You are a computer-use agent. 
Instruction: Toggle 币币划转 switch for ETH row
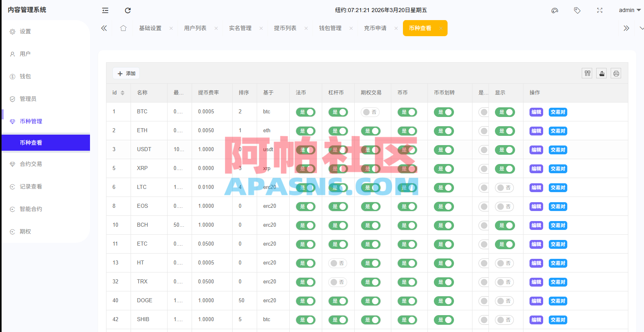click(x=444, y=131)
